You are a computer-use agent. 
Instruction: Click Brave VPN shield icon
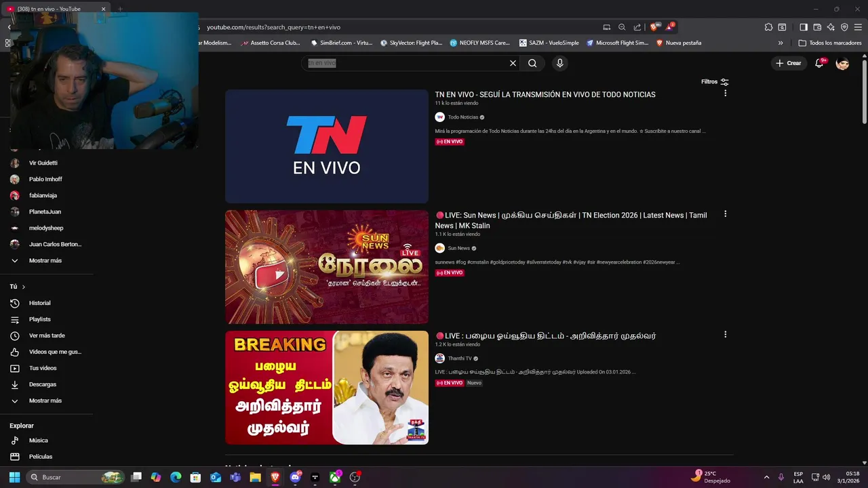coord(844,27)
